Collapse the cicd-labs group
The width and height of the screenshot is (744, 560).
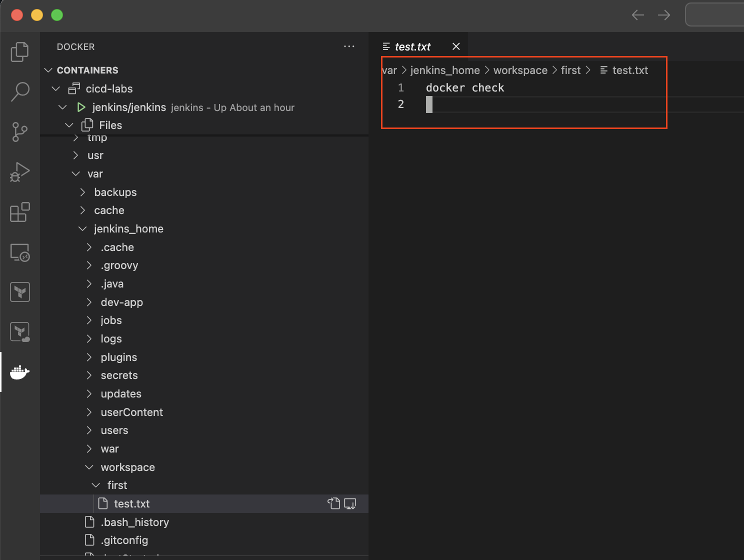click(56, 88)
